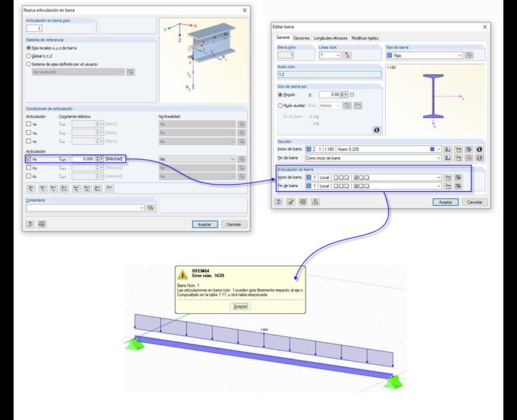Click the edit comment icon in Editar barra
Screen dimensions: 517x420
click(290, 202)
